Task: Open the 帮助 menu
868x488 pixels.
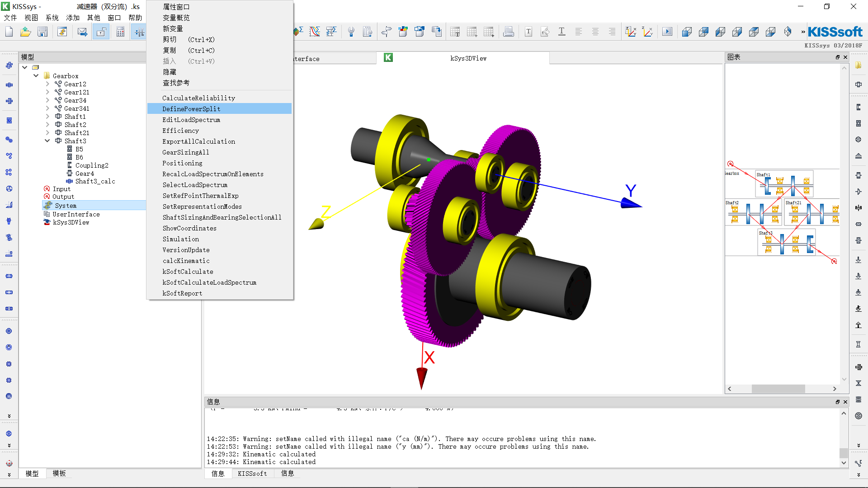Action: (x=135, y=18)
